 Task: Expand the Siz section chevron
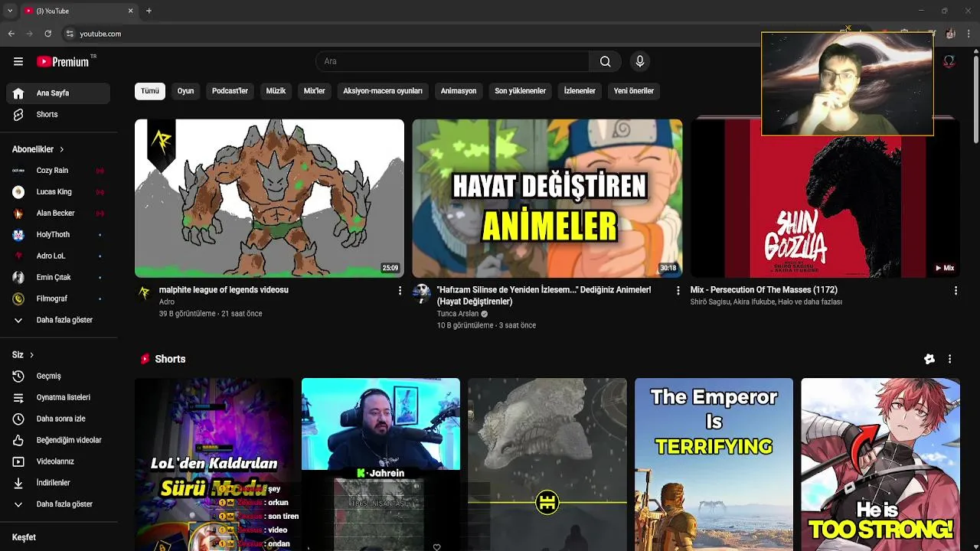(31, 355)
